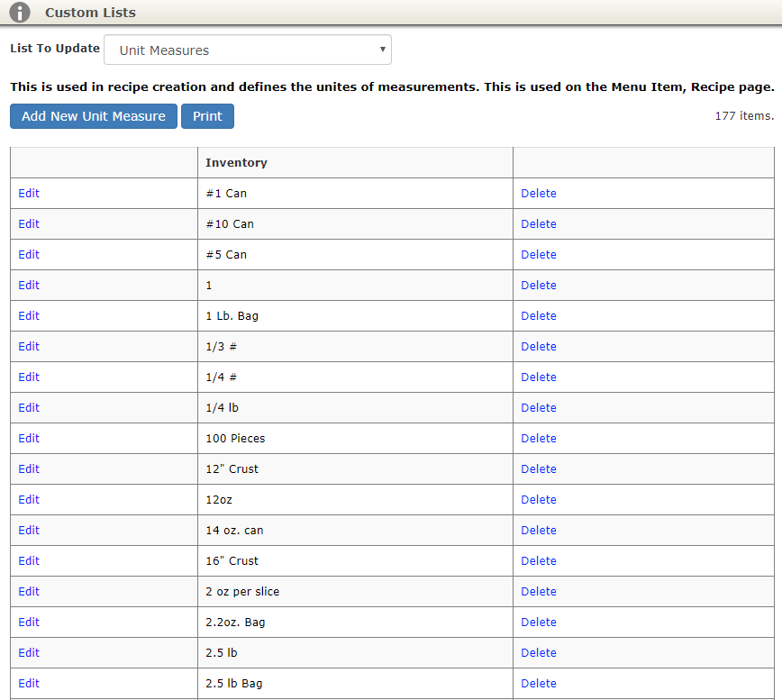This screenshot has height=700, width=782.
Task: Edit the 2.5 lb row
Action: click(x=29, y=653)
